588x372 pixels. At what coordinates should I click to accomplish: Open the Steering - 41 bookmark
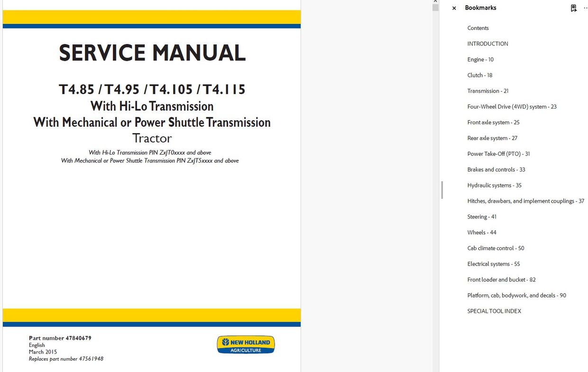click(x=482, y=217)
